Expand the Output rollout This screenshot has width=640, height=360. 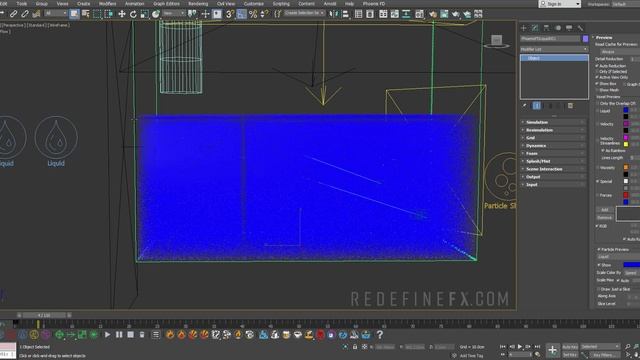553,176
